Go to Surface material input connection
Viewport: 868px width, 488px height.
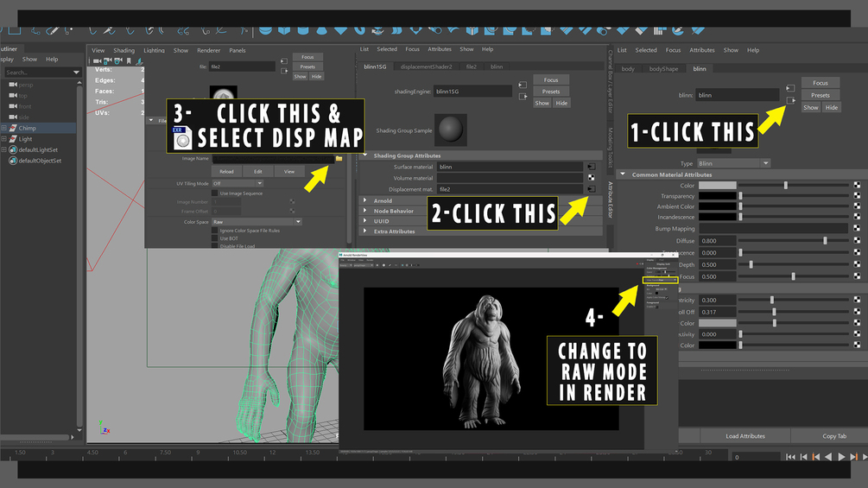(x=592, y=167)
